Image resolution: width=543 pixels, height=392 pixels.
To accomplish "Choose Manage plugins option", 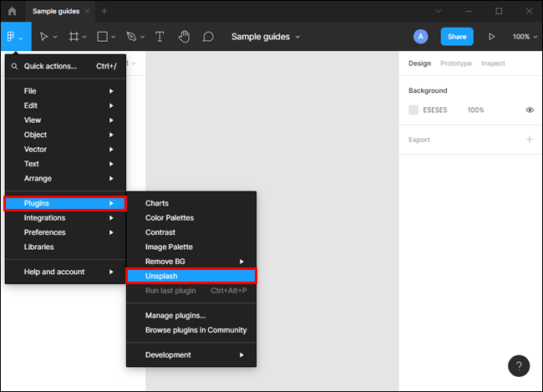I will 191,315.
